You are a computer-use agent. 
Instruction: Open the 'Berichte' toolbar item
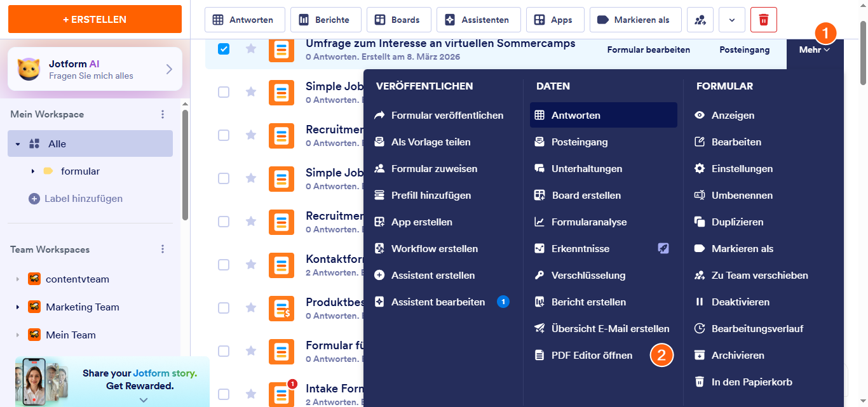(x=325, y=20)
